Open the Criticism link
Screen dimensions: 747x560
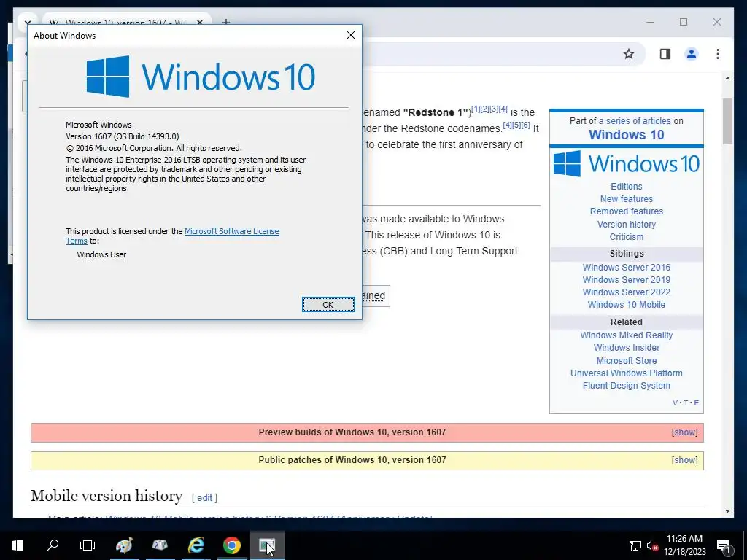(627, 237)
